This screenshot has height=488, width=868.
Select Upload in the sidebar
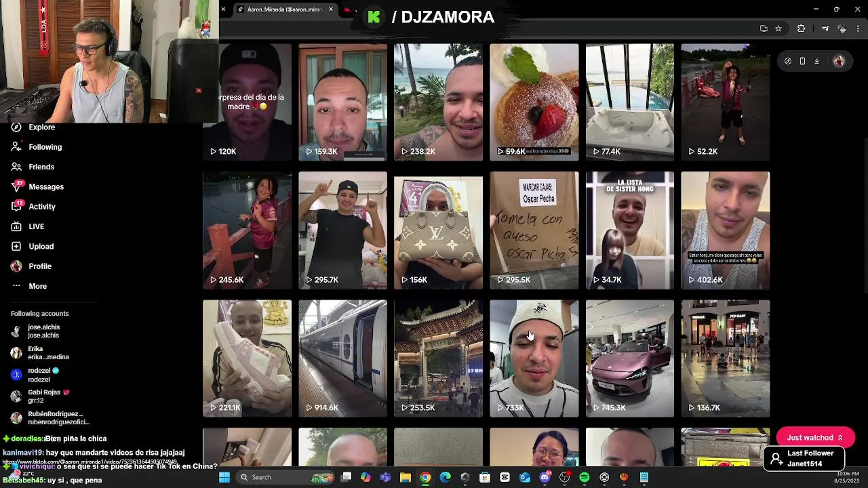tap(32, 246)
